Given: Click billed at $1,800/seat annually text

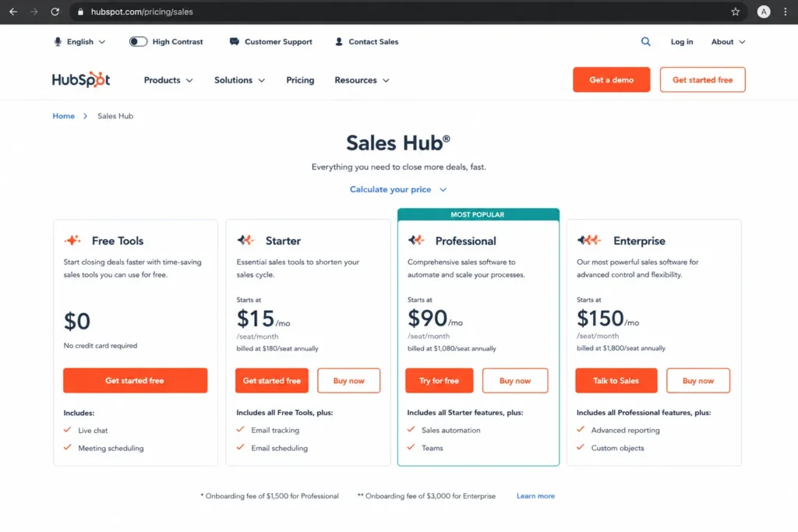Looking at the screenshot, I should coord(621,348).
